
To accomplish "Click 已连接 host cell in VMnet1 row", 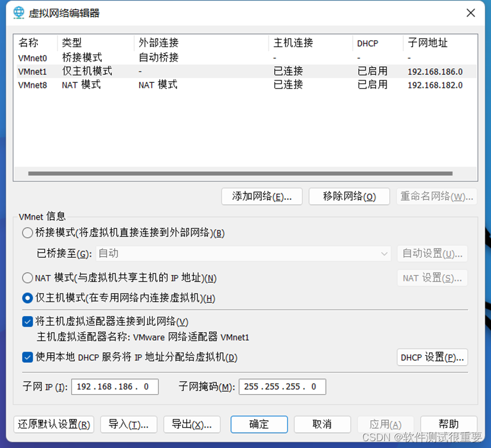I will coord(288,72).
